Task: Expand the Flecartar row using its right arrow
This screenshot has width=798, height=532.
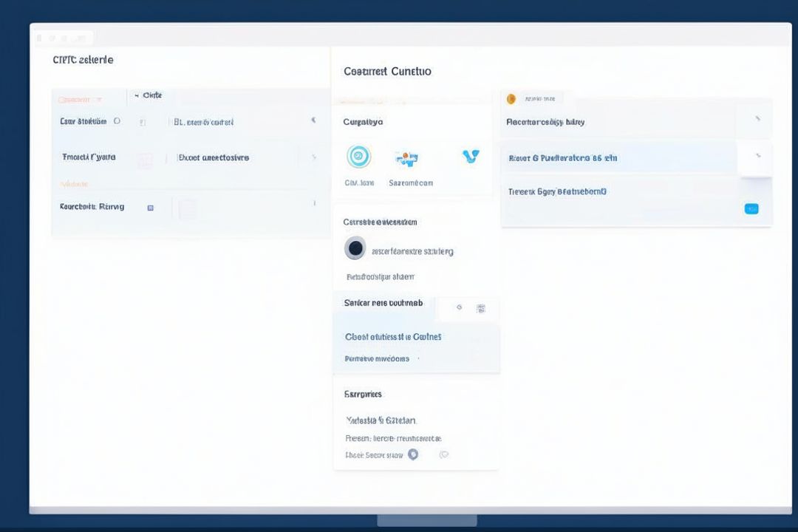Action: tap(757, 119)
